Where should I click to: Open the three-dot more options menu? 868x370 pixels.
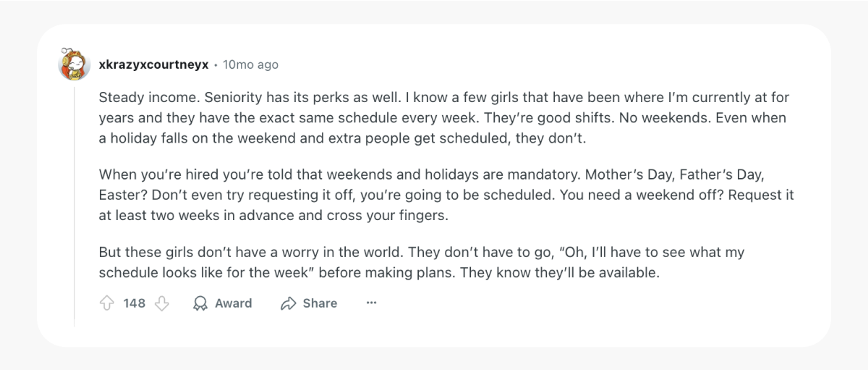pos(371,303)
